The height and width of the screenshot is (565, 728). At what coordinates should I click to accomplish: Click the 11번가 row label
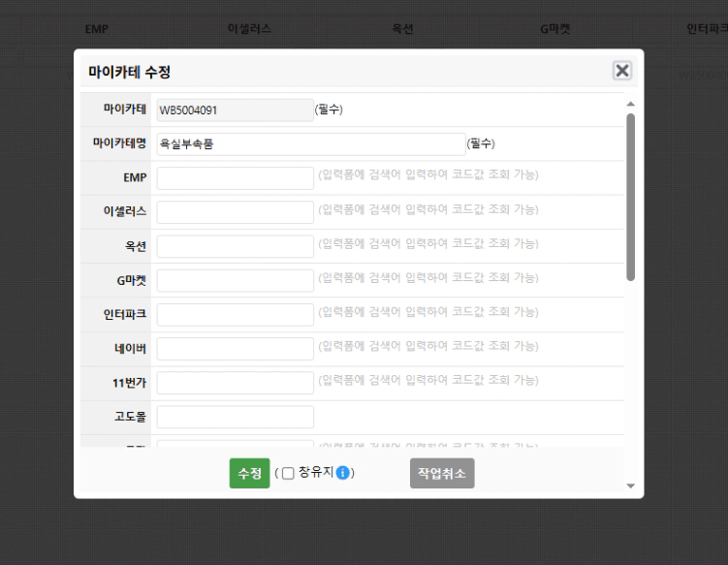pyautogui.click(x=129, y=383)
